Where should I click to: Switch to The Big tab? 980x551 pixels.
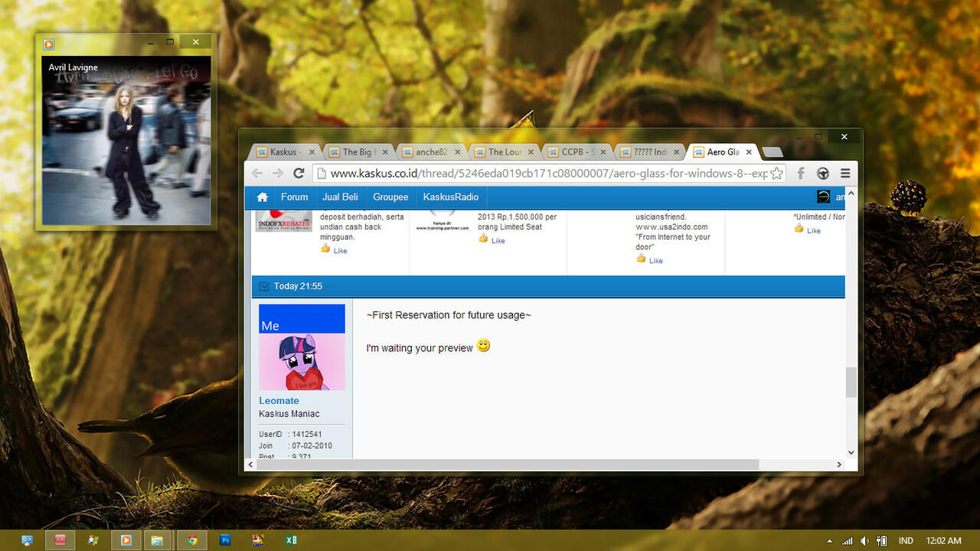pyautogui.click(x=358, y=152)
